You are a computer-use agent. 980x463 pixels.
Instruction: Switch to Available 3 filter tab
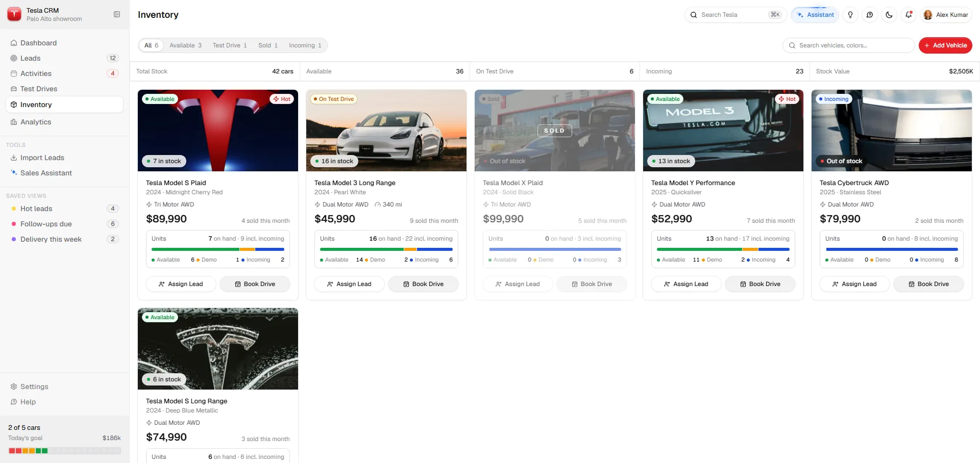[185, 45]
